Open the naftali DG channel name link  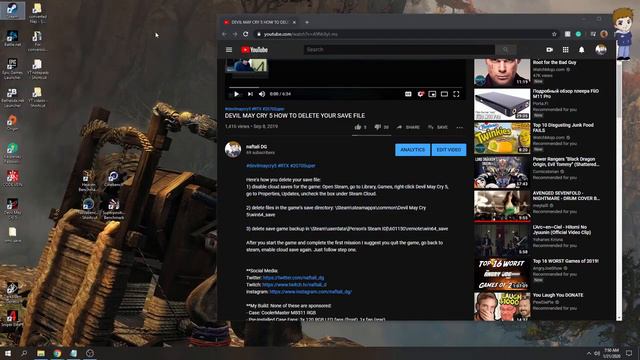pos(257,147)
